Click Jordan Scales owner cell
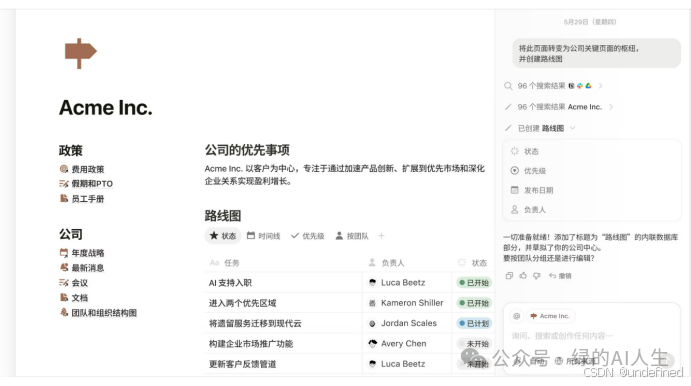Image resolution: width=691 pixels, height=386 pixels. pyautogui.click(x=406, y=323)
